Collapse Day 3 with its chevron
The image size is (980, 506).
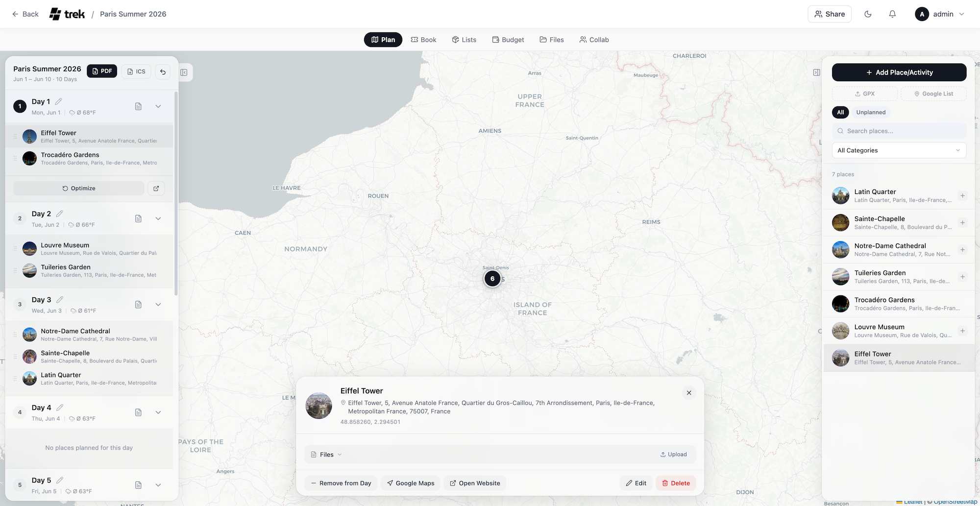coord(158,304)
